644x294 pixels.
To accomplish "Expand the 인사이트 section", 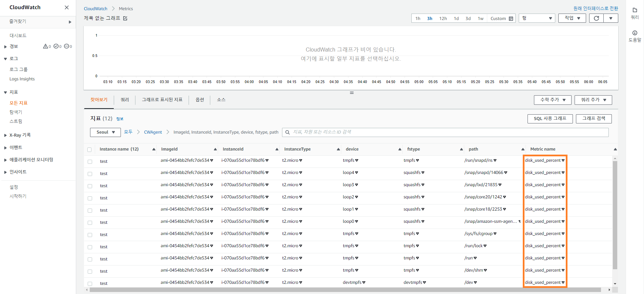I will point(5,172).
